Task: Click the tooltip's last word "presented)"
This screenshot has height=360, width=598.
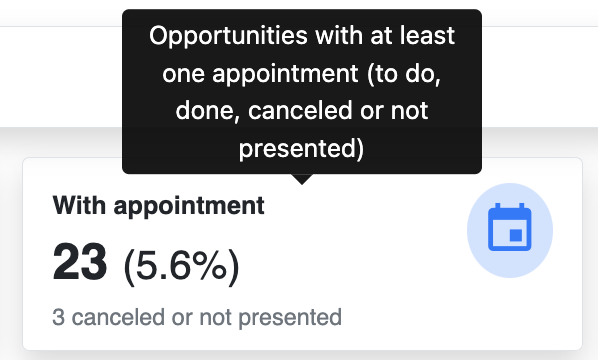Action: [302, 148]
